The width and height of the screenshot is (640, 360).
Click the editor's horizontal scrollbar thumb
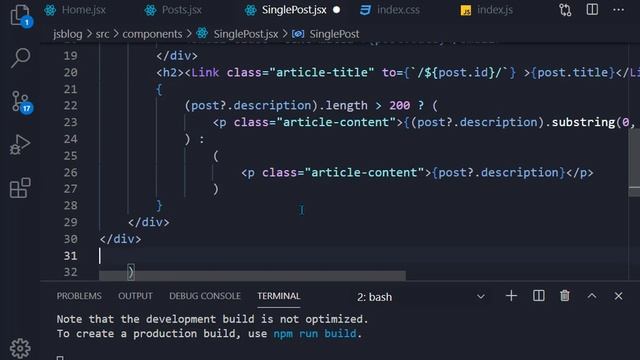tap(252, 276)
